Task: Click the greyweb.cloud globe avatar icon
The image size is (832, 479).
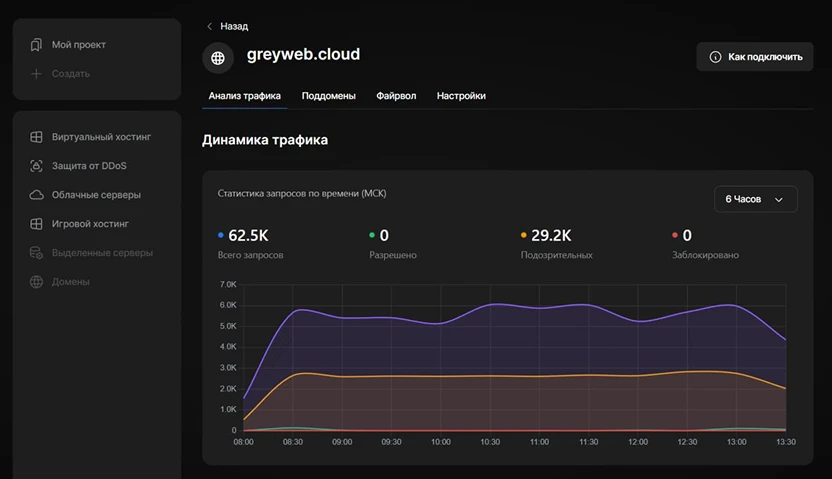Action: [218, 57]
